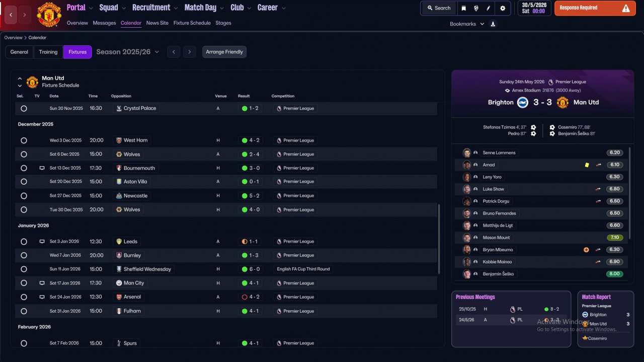Open the Match Day dropdown menu
The width and height of the screenshot is (644, 362).
coord(204,8)
